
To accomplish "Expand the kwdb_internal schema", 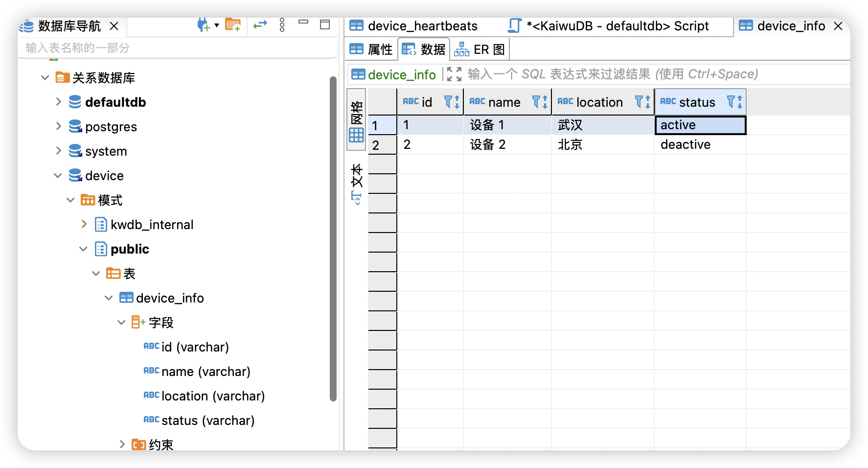I will [84, 224].
